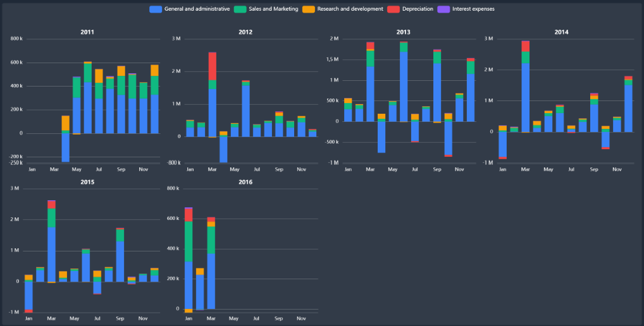This screenshot has height=326, width=644.
Task: Select the 2014 chart title
Action: tap(562, 32)
